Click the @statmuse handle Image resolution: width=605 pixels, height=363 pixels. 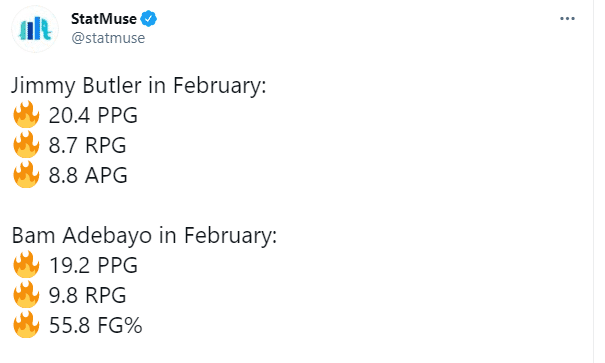click(x=108, y=38)
